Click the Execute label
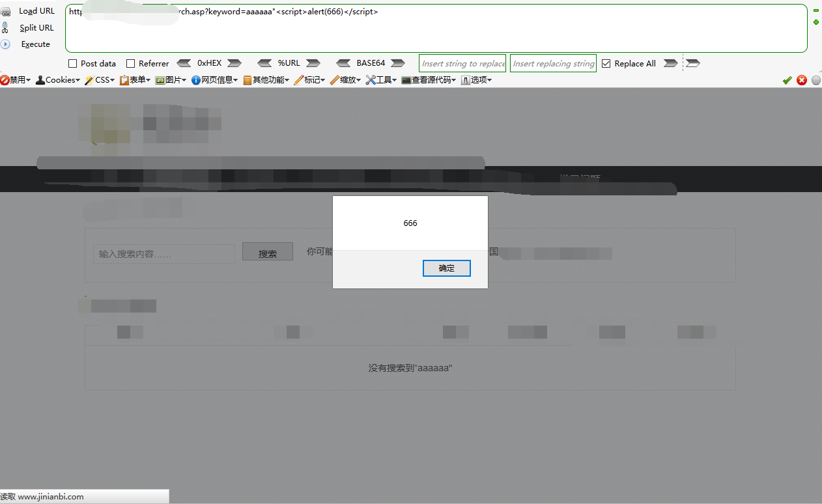Viewport: 822px width, 504px height. pyautogui.click(x=35, y=44)
